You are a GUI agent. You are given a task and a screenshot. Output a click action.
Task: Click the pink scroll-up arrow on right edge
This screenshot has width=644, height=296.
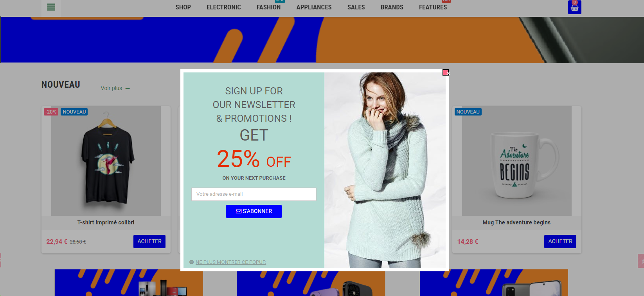point(641,261)
